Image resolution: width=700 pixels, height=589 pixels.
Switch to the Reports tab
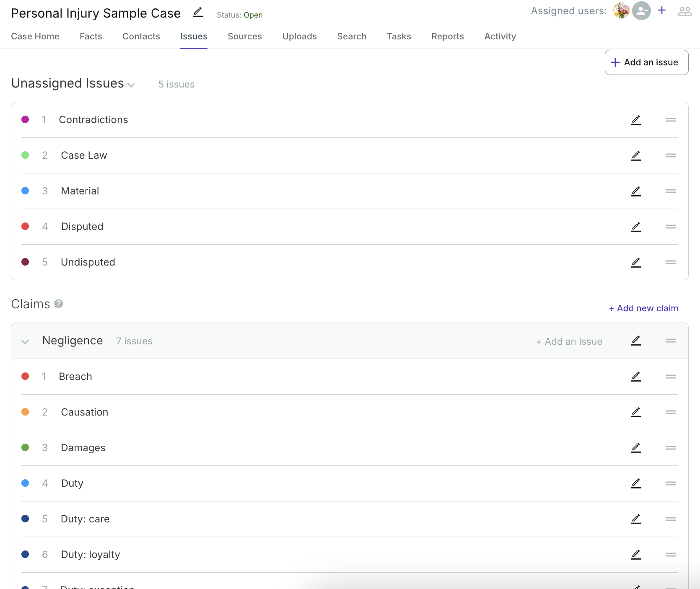[x=447, y=36]
